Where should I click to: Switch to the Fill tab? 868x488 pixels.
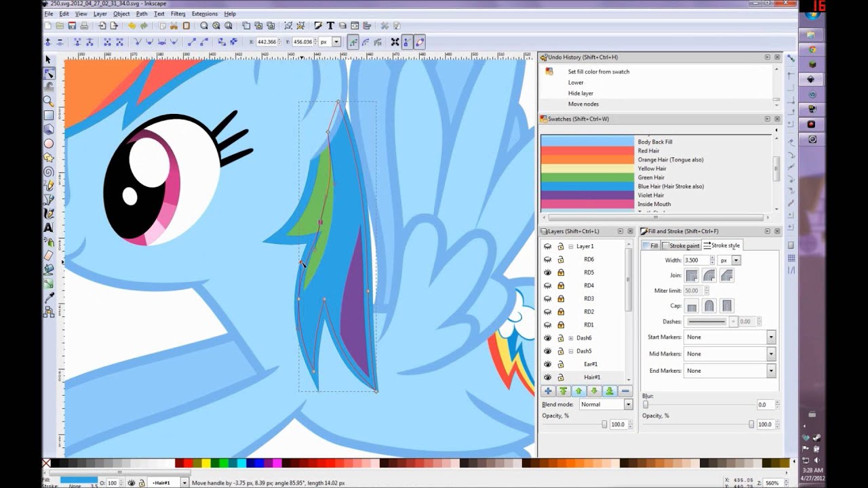650,245
